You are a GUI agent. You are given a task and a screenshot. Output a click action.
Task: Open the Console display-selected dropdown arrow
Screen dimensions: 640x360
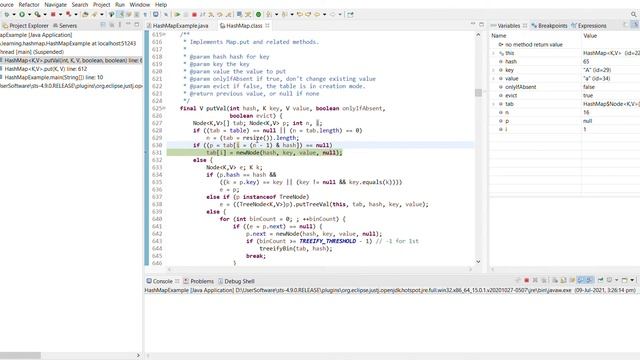[617, 280]
